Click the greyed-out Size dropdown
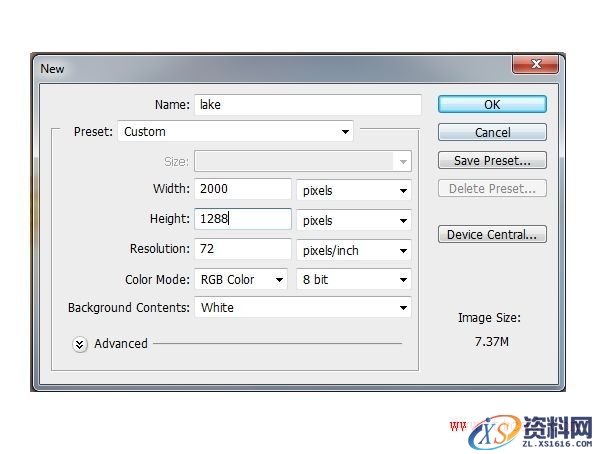 pyautogui.click(x=302, y=161)
